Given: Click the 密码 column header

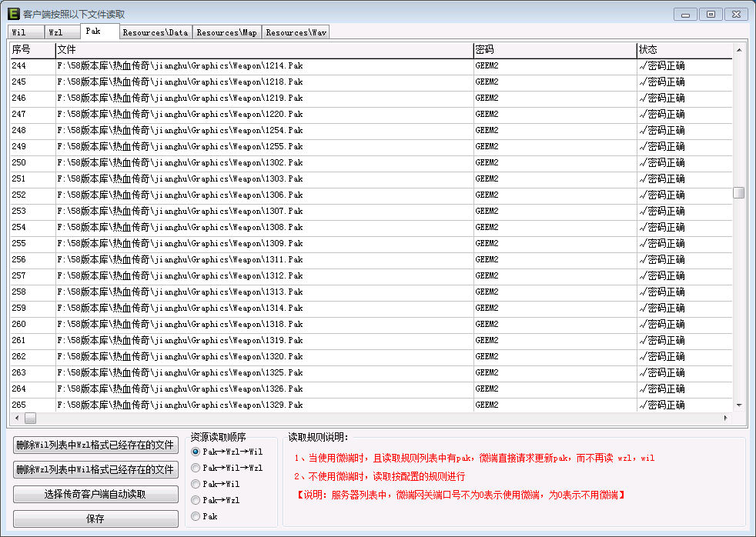Looking at the screenshot, I should [x=555, y=49].
